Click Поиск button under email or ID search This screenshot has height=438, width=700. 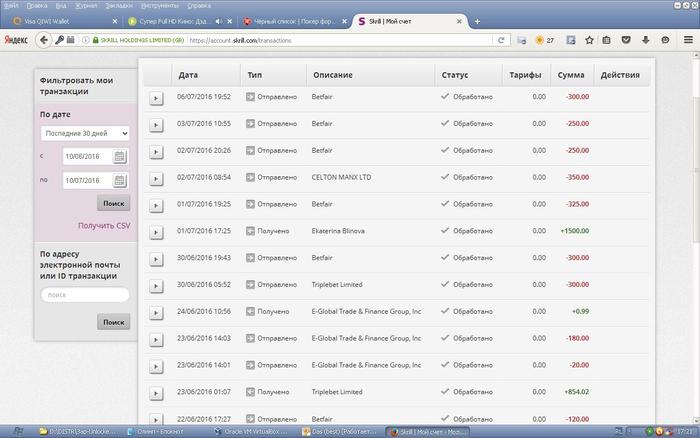[113, 322]
